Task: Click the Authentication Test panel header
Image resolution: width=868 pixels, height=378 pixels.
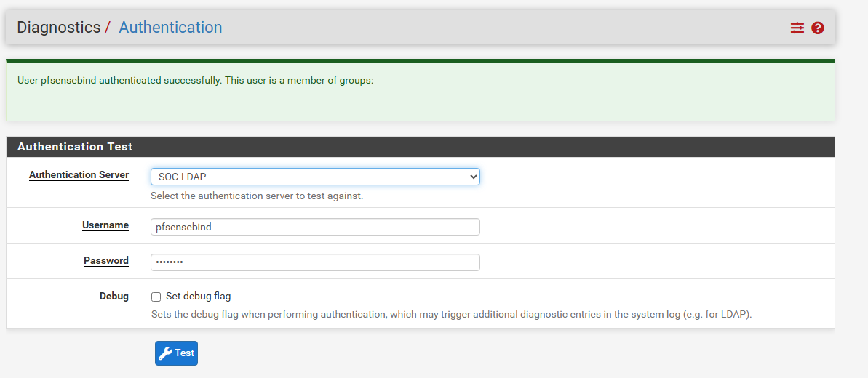Action: (420, 147)
